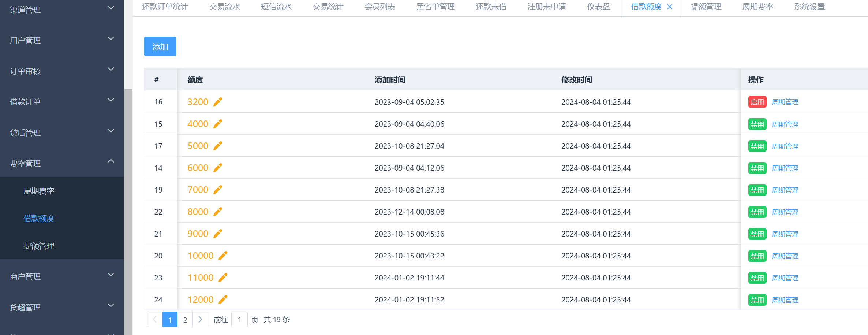Switch to the 交易流水 tab

point(224,7)
